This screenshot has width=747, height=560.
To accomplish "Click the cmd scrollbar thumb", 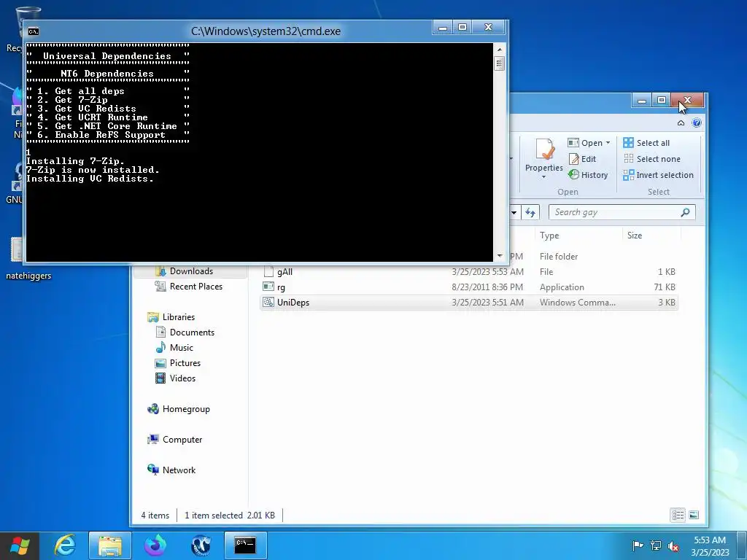I will [x=499, y=63].
